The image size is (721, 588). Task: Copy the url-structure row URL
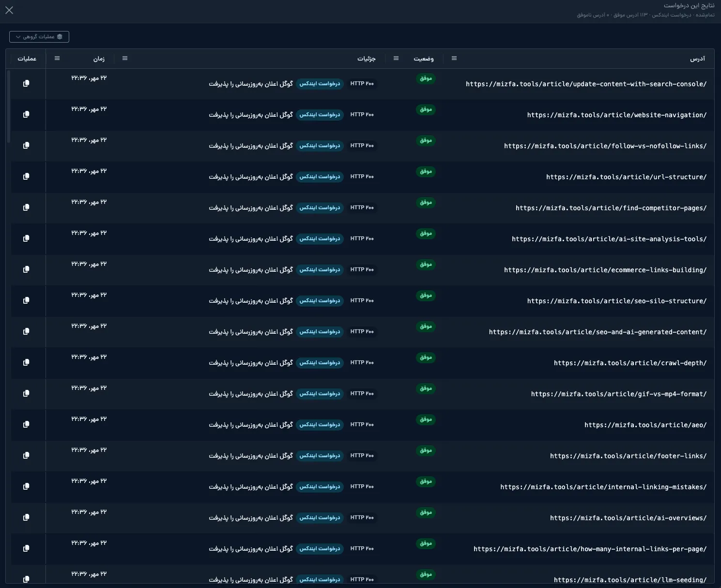tap(26, 176)
